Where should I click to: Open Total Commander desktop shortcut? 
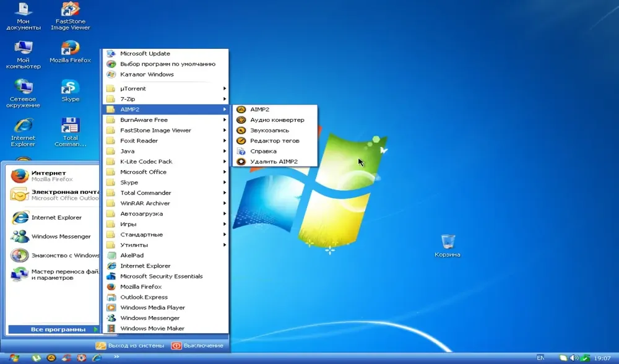click(x=71, y=132)
